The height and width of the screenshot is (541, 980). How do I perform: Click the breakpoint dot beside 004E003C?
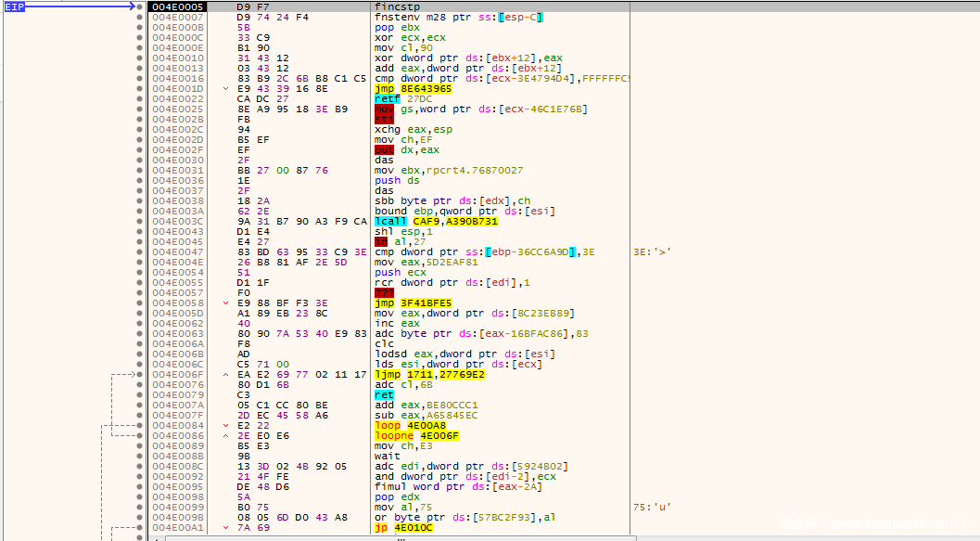[139, 221]
